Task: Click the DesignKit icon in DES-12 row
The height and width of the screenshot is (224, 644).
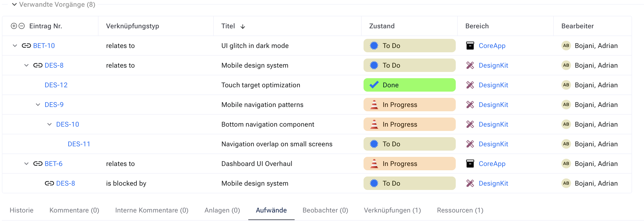Action: pos(470,85)
